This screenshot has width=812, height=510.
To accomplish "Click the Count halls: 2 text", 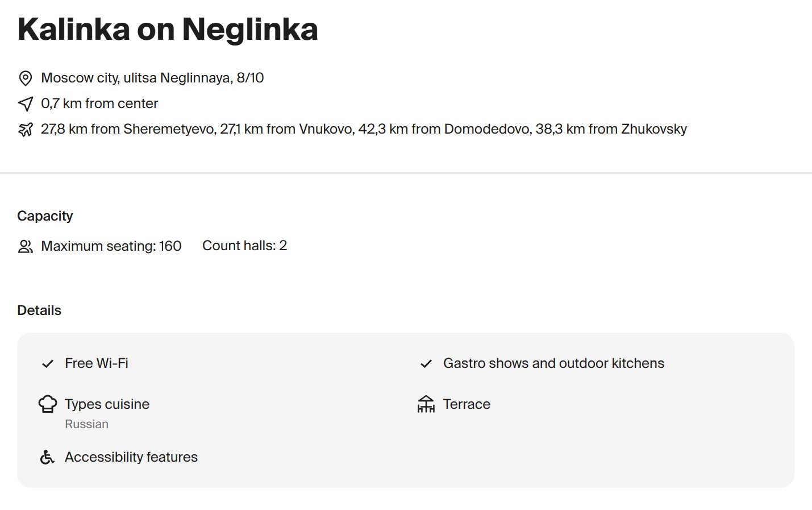I will point(244,246).
